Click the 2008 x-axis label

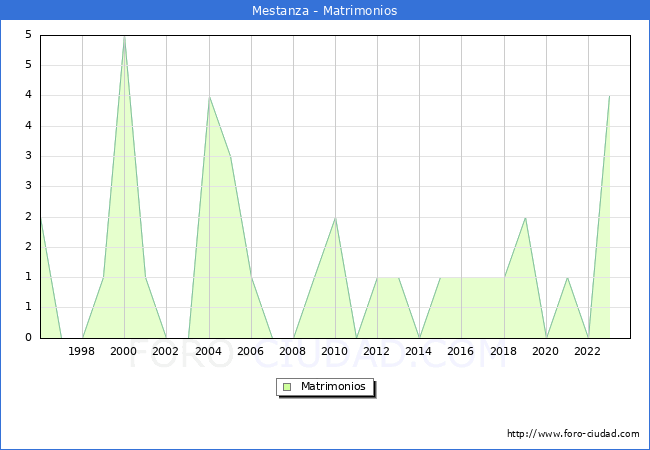293,351
